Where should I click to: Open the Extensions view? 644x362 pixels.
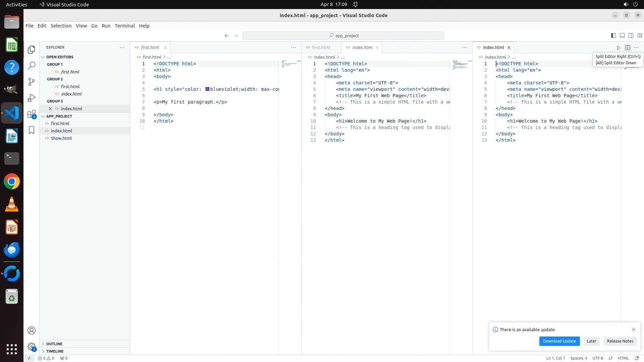click(32, 114)
